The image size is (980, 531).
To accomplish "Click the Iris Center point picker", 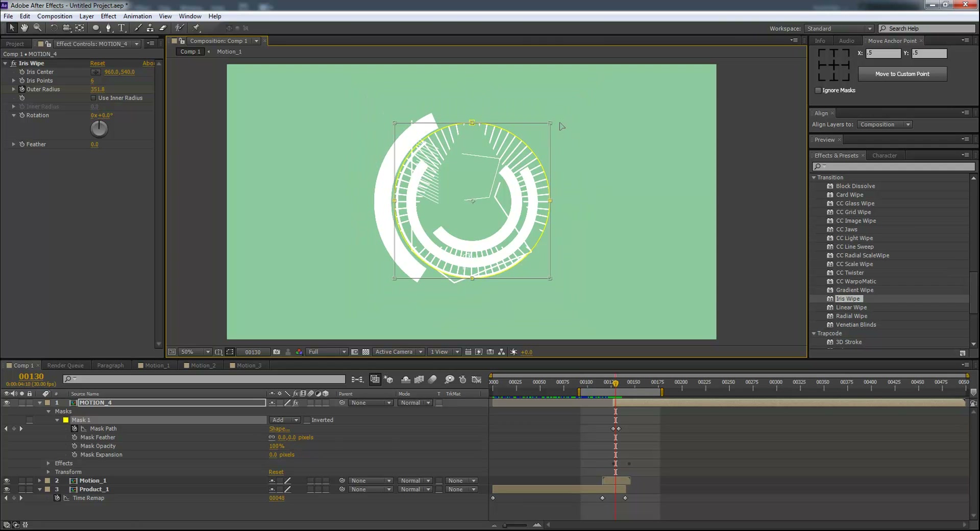I will (x=95, y=72).
